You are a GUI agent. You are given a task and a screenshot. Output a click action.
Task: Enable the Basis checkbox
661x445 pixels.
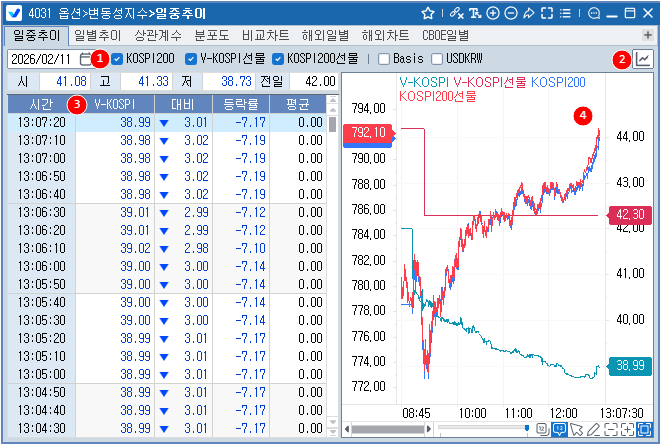(384, 59)
